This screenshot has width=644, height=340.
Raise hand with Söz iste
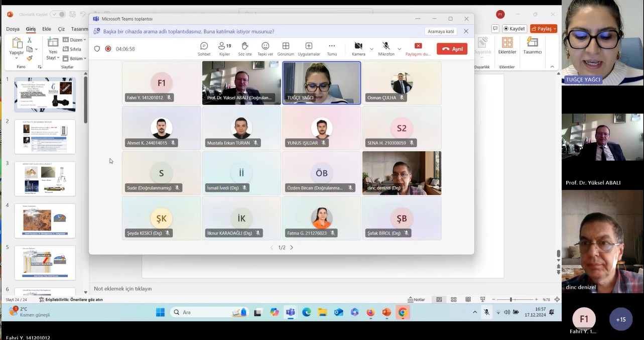click(245, 49)
